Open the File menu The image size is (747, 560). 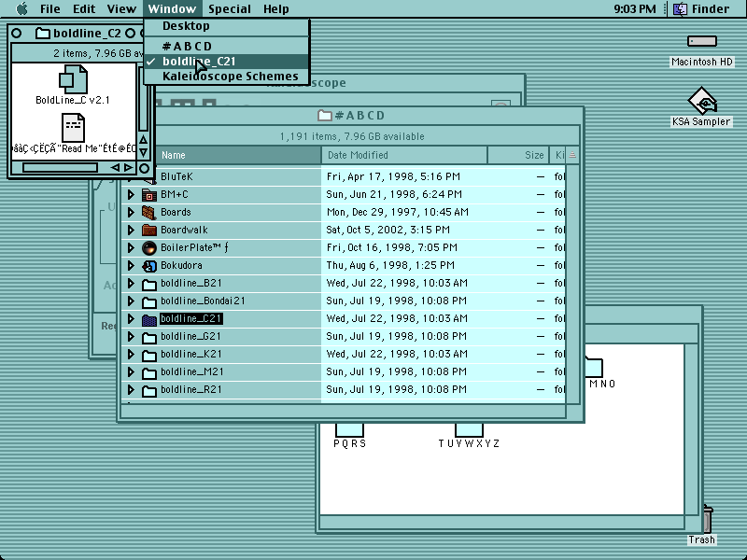(x=50, y=8)
